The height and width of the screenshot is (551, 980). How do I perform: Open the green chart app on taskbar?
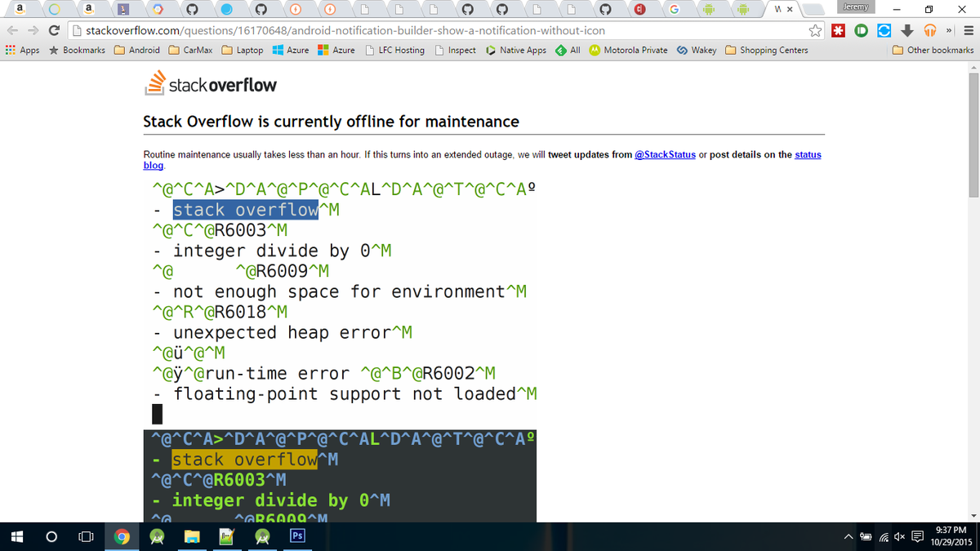coord(227,536)
